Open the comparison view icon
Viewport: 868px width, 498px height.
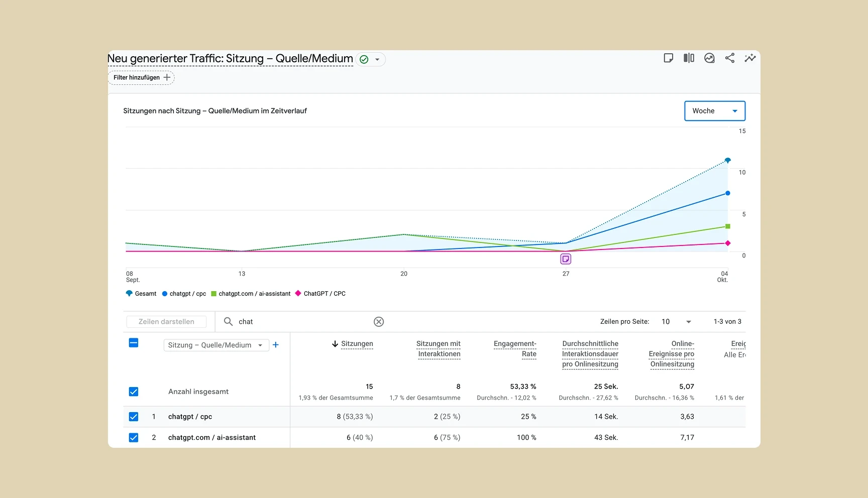click(689, 58)
